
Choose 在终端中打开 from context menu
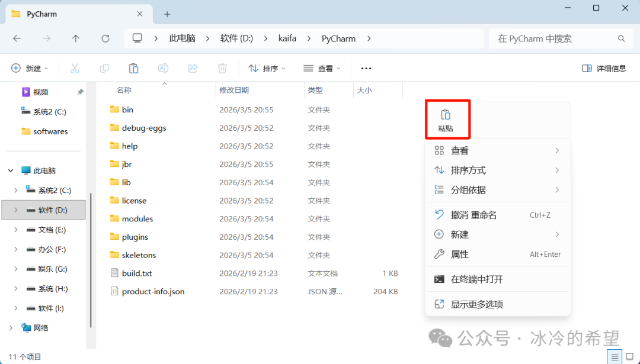pyautogui.click(x=476, y=279)
